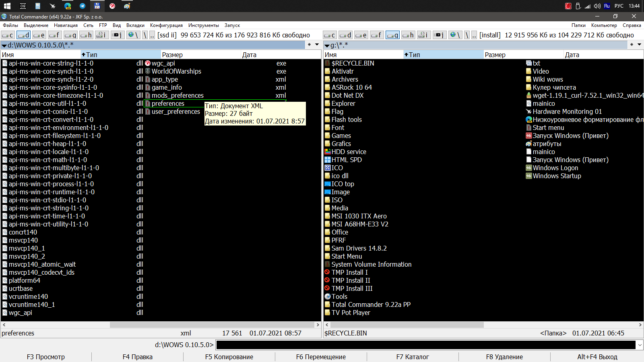Image resolution: width=644 pixels, height=362 pixels.
Task: Open network neighborhood in left panel
Action: coord(133,35)
